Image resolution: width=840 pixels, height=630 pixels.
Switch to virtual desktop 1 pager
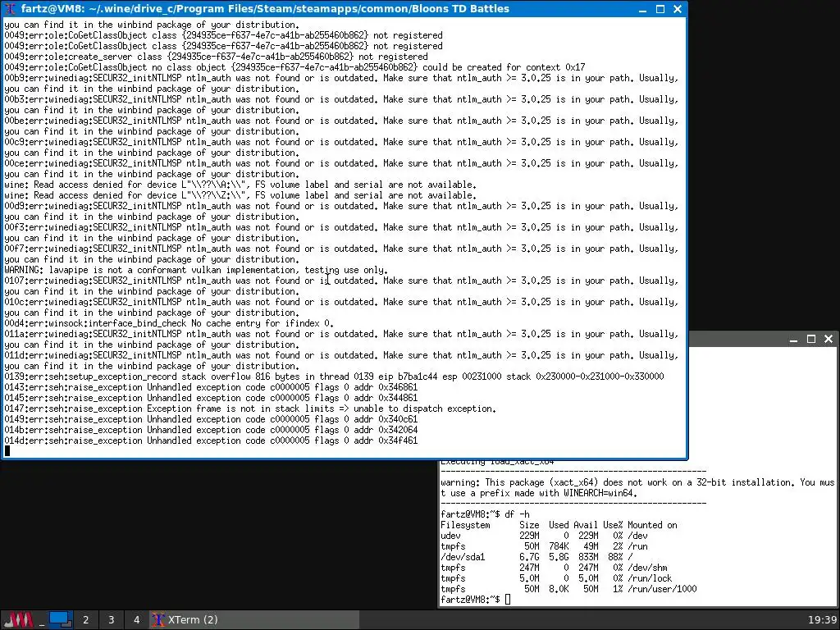tap(61, 620)
